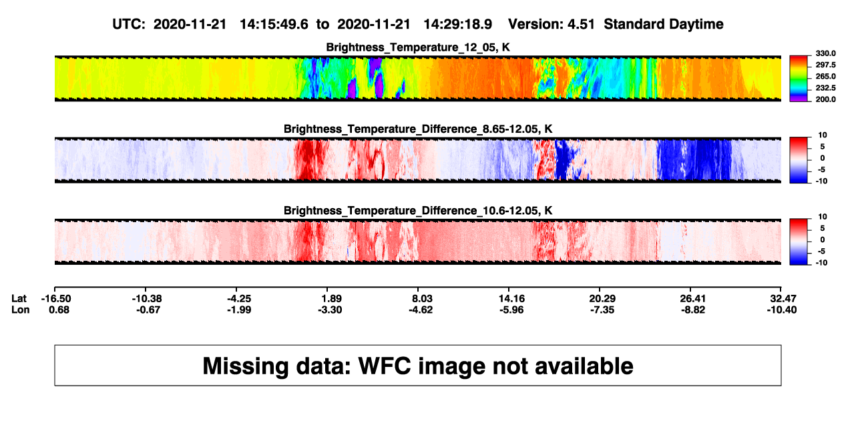
Task: Click the 'Lon' axis label
Action: click(x=20, y=310)
